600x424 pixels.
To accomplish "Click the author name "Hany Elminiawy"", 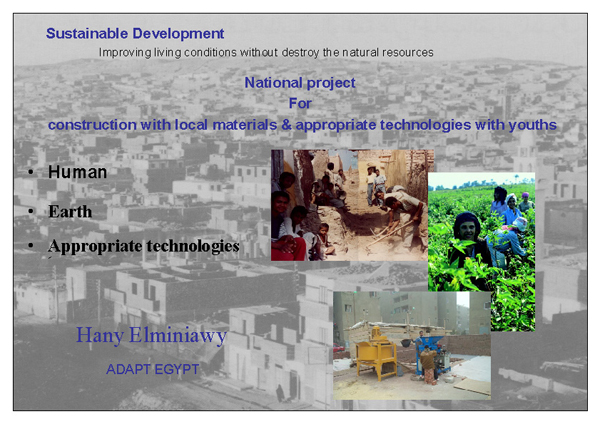I will tap(151, 335).
